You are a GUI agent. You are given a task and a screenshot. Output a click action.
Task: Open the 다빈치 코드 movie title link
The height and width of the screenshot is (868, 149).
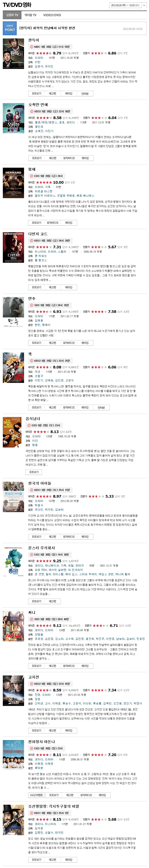coord(38,234)
